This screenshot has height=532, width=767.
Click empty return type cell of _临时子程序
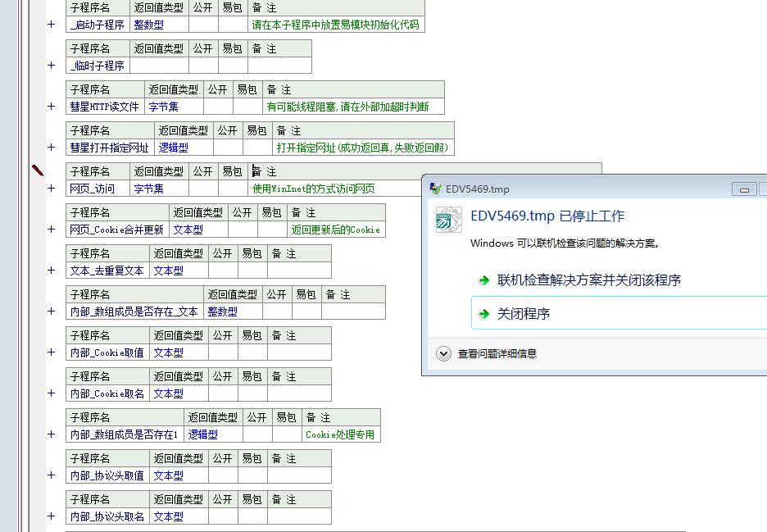point(159,65)
